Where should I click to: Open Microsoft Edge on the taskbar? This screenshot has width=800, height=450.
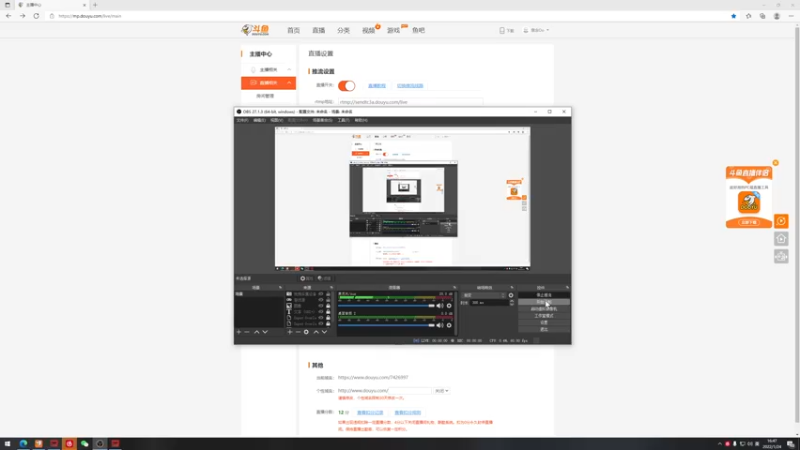click(x=23, y=444)
